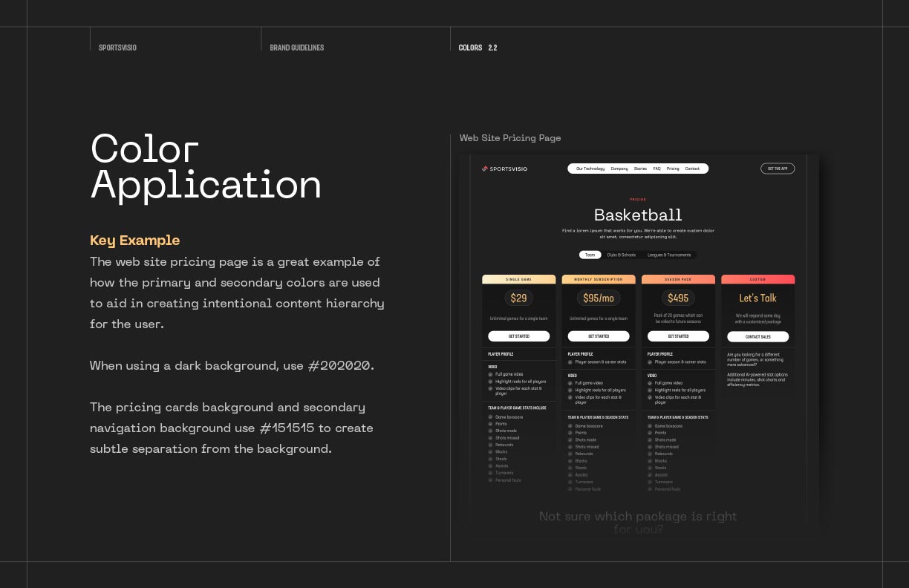Switch to Leagues & Tournaments tab
The height and width of the screenshot is (588, 909).
tap(669, 255)
